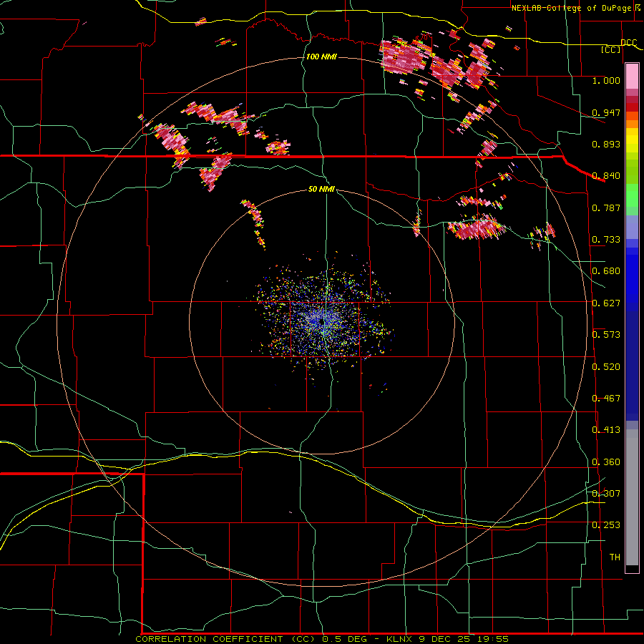Click the 0.360 scale value

(x=606, y=462)
